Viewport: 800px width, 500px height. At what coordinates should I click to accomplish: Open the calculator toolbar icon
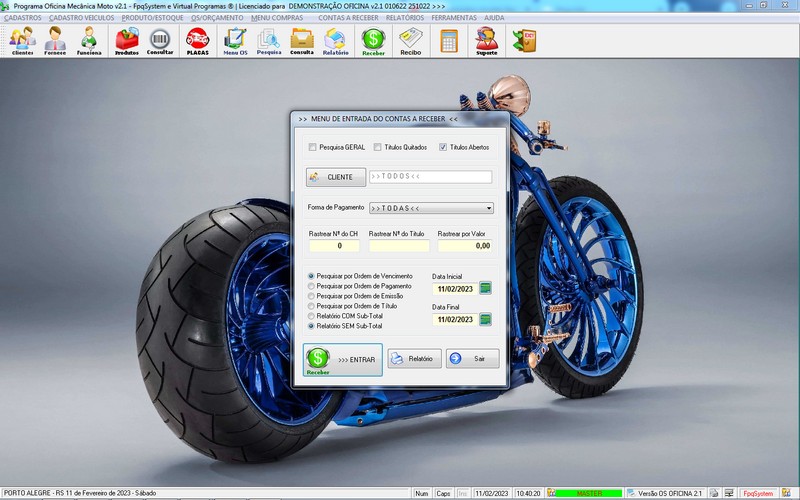(x=449, y=41)
